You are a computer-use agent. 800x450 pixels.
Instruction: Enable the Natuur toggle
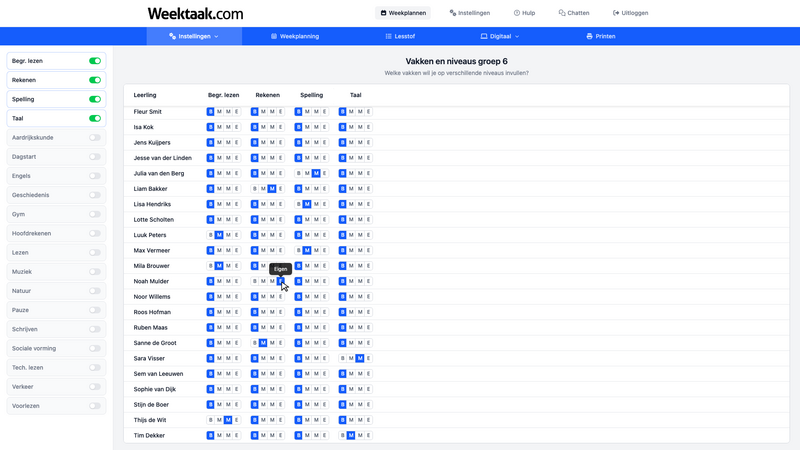coord(95,291)
